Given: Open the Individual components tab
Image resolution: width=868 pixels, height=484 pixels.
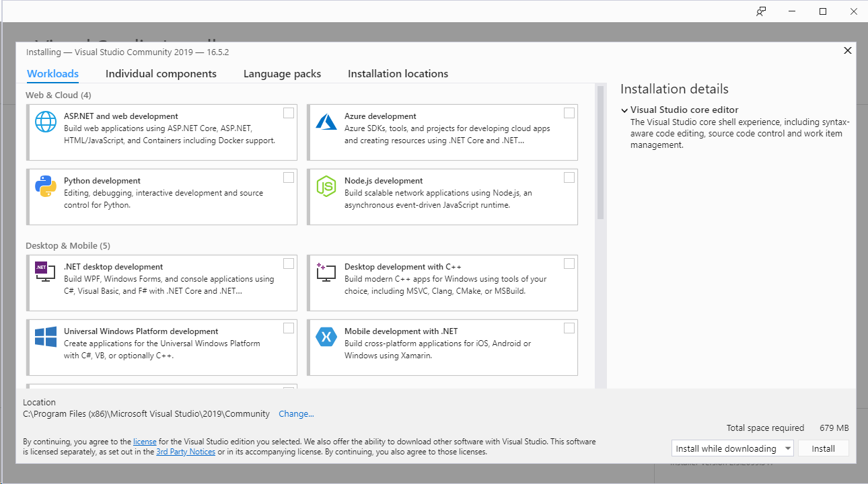Looking at the screenshot, I should 161,74.
